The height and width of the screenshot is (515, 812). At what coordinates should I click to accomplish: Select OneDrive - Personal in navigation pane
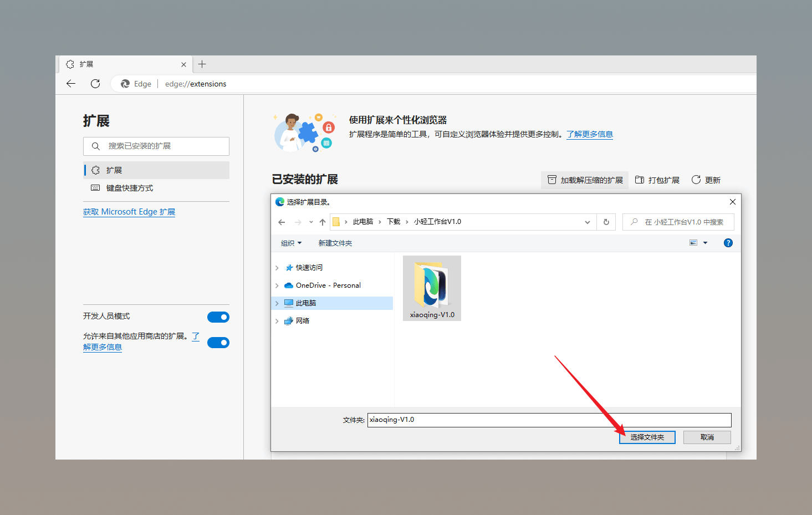point(328,285)
